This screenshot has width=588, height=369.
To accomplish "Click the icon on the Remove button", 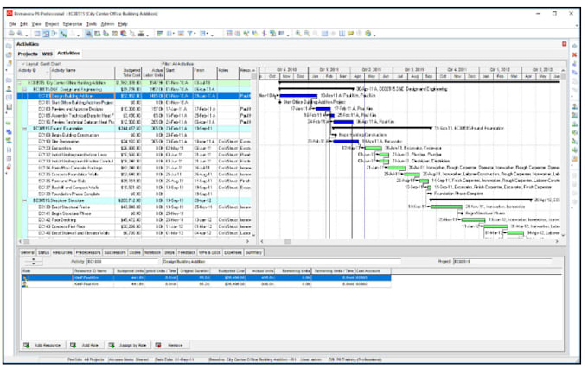I will (x=158, y=345).
